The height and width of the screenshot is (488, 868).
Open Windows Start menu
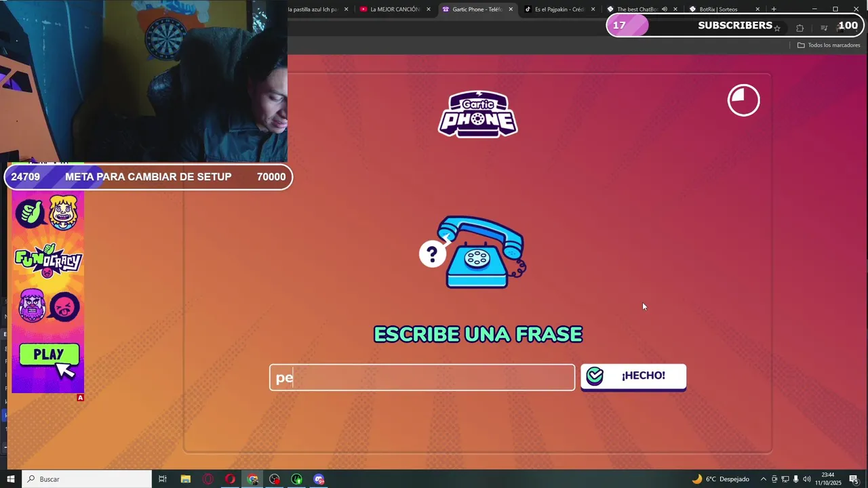(11, 479)
